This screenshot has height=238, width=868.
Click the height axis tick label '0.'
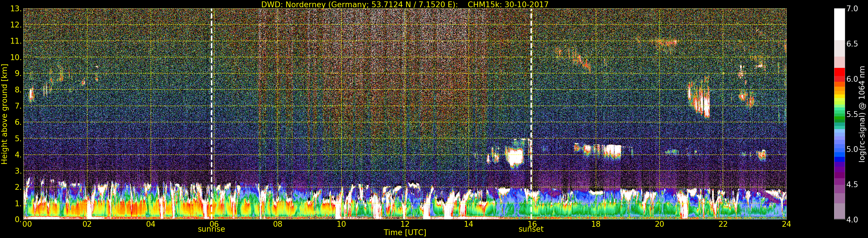point(18,219)
